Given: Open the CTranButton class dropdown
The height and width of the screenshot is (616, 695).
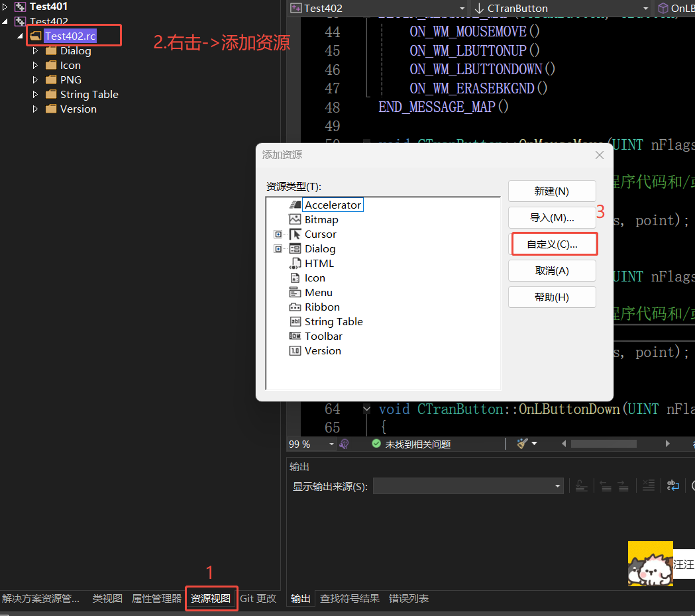Looking at the screenshot, I should coord(645,9).
